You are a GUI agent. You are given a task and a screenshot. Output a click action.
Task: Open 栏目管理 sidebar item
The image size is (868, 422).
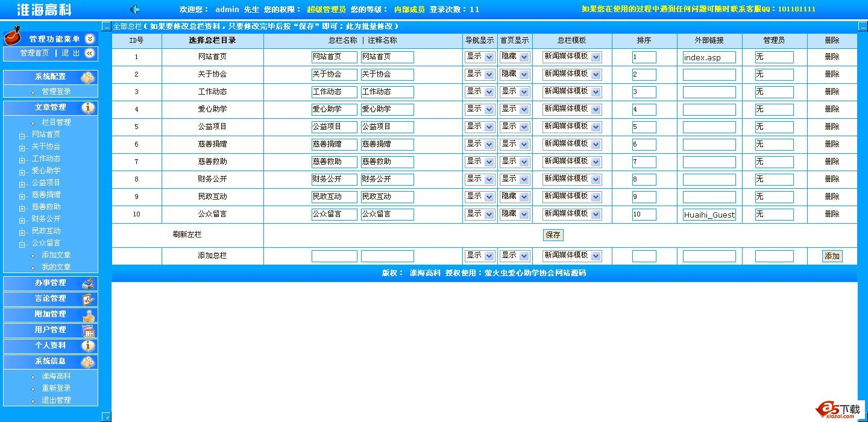tap(56, 122)
